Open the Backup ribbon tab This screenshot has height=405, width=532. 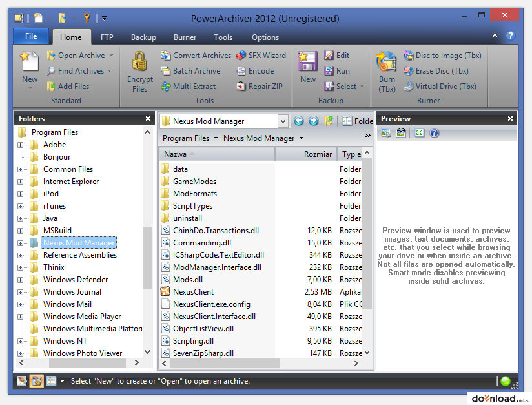143,37
